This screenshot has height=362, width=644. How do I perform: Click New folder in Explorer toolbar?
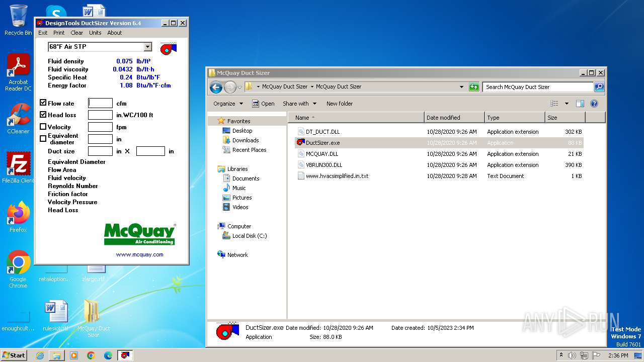(340, 104)
